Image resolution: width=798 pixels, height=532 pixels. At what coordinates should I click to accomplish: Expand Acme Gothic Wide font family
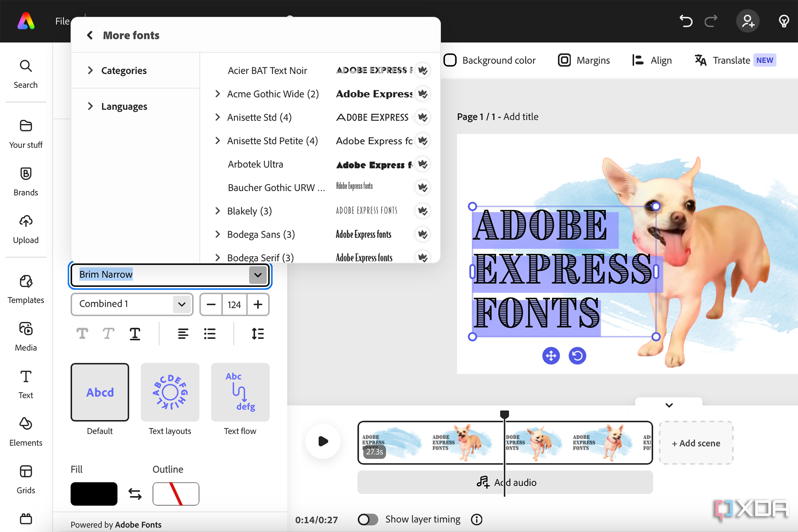[x=218, y=94]
